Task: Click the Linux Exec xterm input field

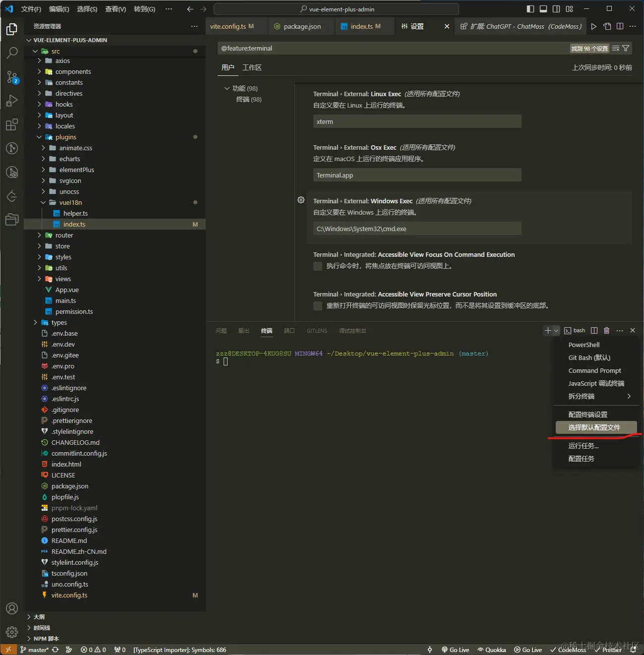Action: coord(417,121)
